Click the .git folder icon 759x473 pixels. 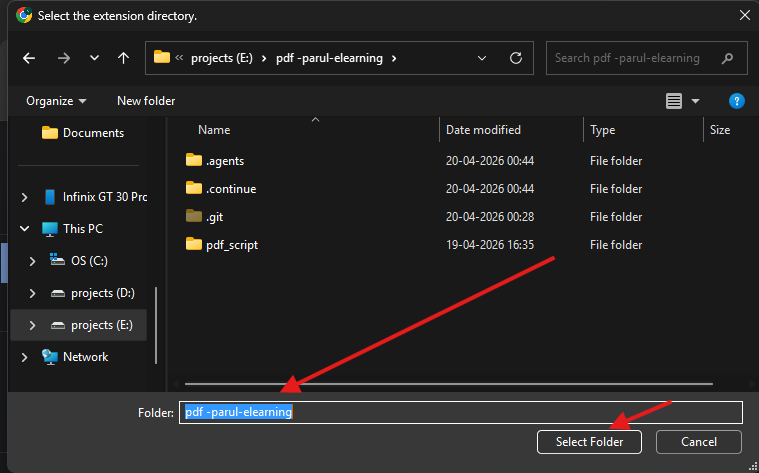coord(194,216)
